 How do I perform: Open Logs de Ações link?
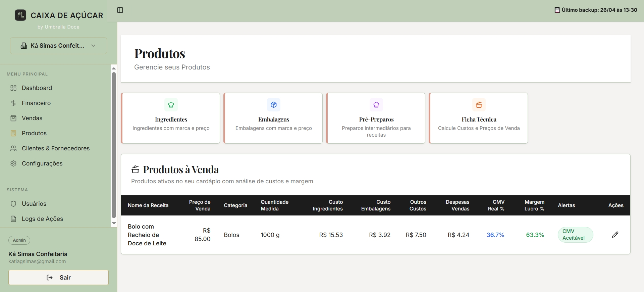pos(42,219)
